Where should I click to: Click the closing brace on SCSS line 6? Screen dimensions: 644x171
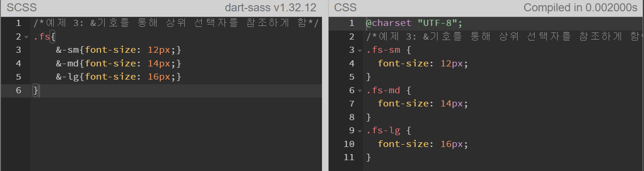[x=35, y=90]
